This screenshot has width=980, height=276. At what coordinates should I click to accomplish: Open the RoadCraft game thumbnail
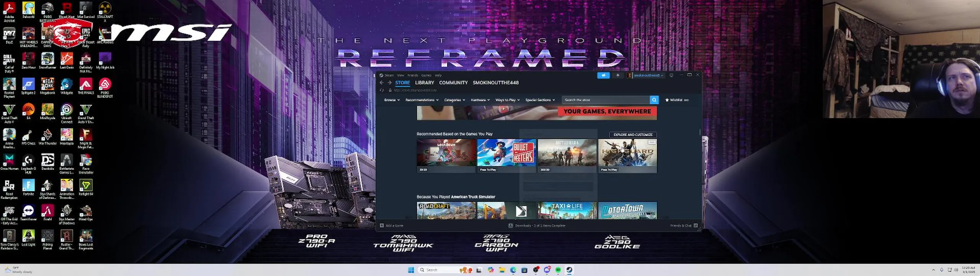pos(446,210)
